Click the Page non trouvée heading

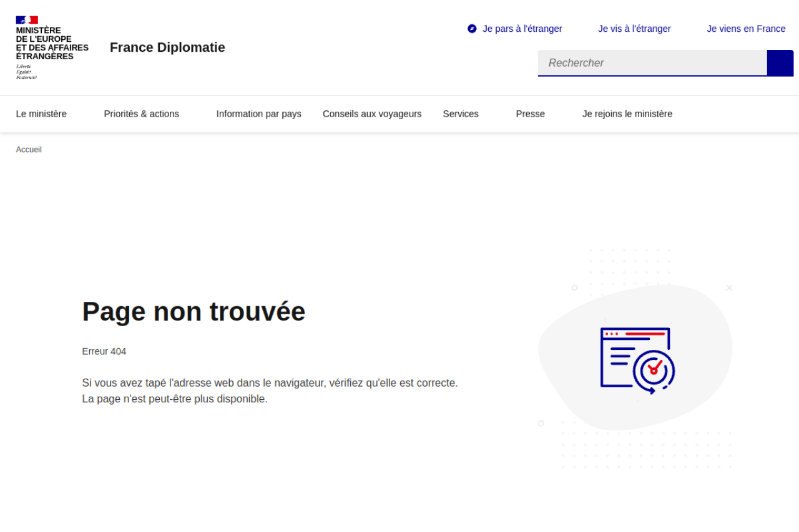[194, 311]
